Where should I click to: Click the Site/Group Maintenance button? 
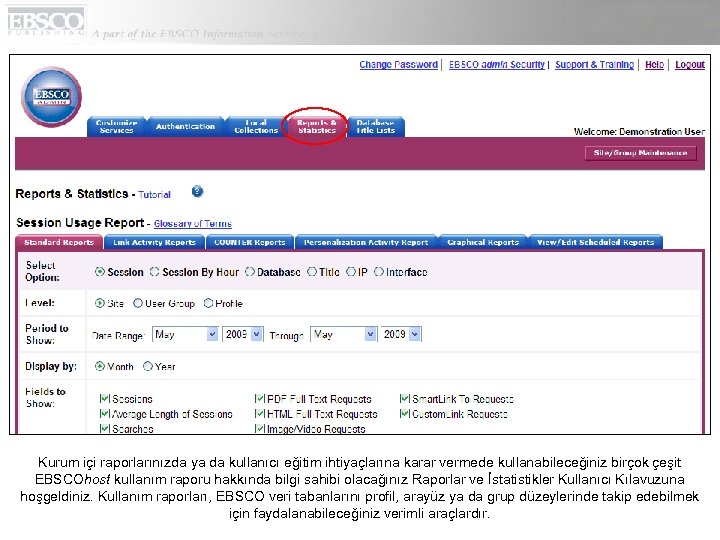point(641,153)
